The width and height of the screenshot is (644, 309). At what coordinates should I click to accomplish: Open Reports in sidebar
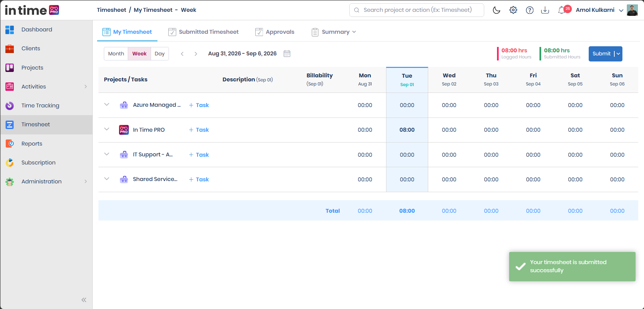click(x=47, y=144)
